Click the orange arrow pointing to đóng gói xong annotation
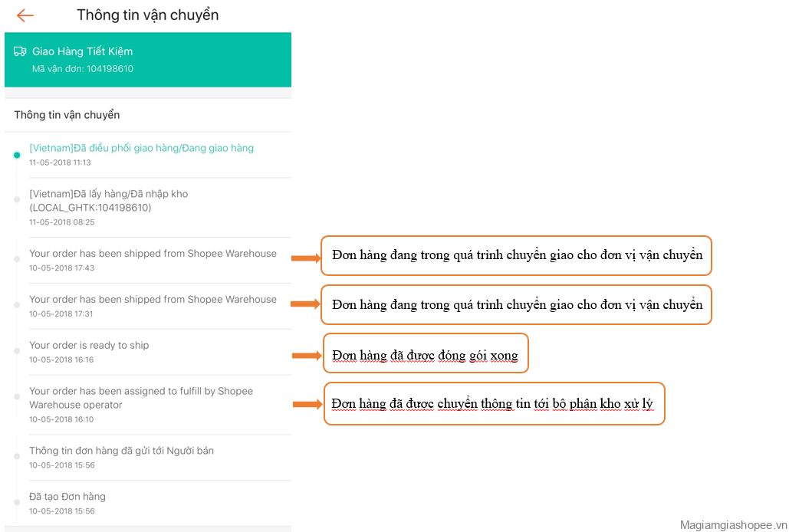 point(307,353)
